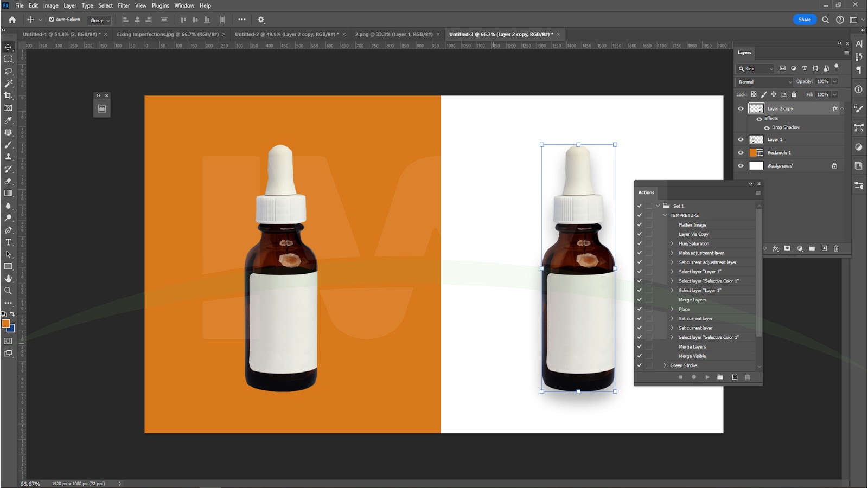Click the Search magnifier icon
868x488 pixels.
point(825,20)
